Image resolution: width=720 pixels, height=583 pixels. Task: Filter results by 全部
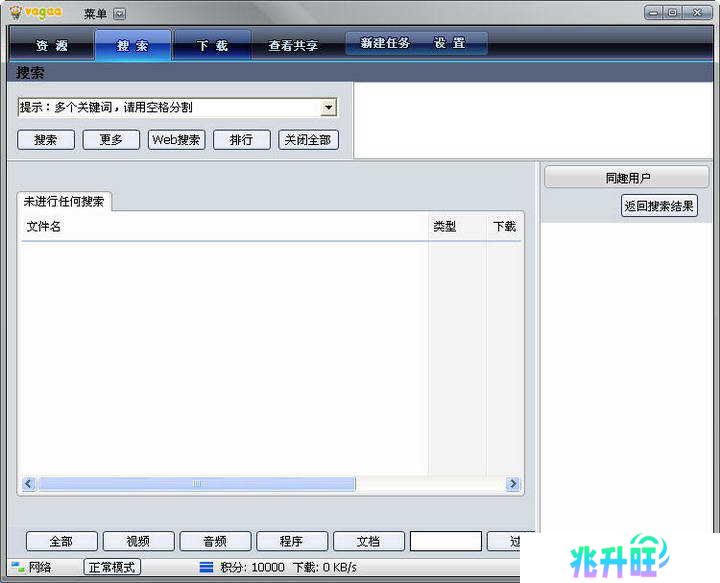tap(62, 541)
